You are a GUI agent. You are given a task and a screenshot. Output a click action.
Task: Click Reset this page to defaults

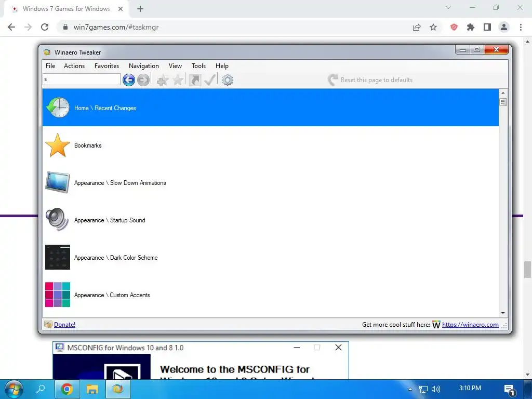[377, 80]
